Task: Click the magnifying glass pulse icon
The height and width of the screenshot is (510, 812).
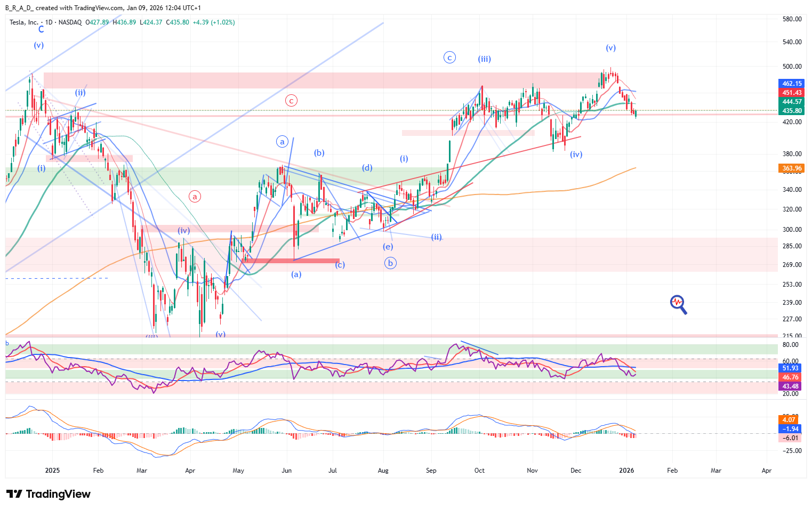Action: point(678,304)
